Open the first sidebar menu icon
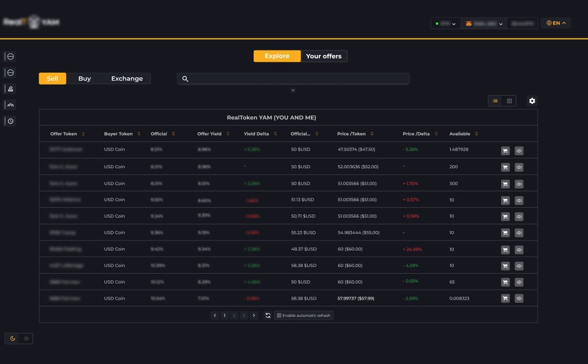588x364 pixels. point(10,57)
